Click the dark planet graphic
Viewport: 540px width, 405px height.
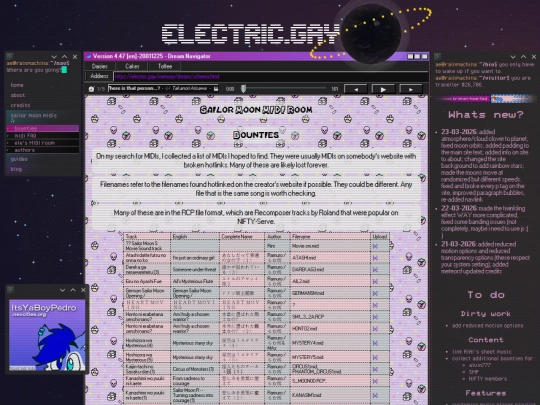(371, 33)
